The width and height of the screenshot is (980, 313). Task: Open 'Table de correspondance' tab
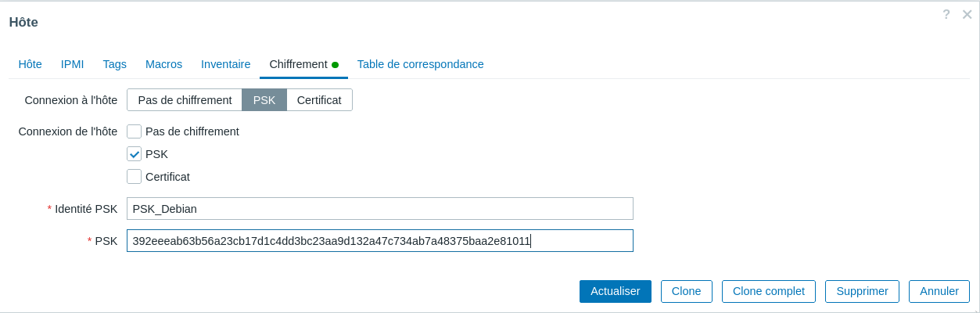coord(420,64)
